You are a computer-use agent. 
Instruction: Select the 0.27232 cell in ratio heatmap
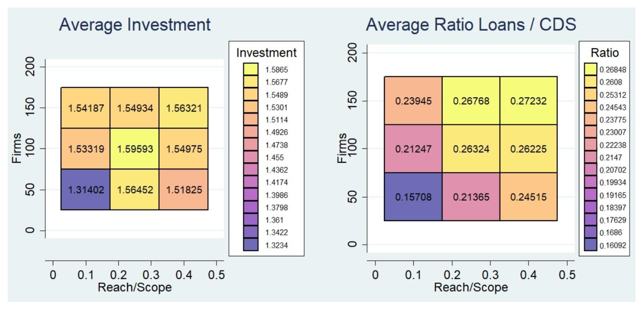coord(528,101)
